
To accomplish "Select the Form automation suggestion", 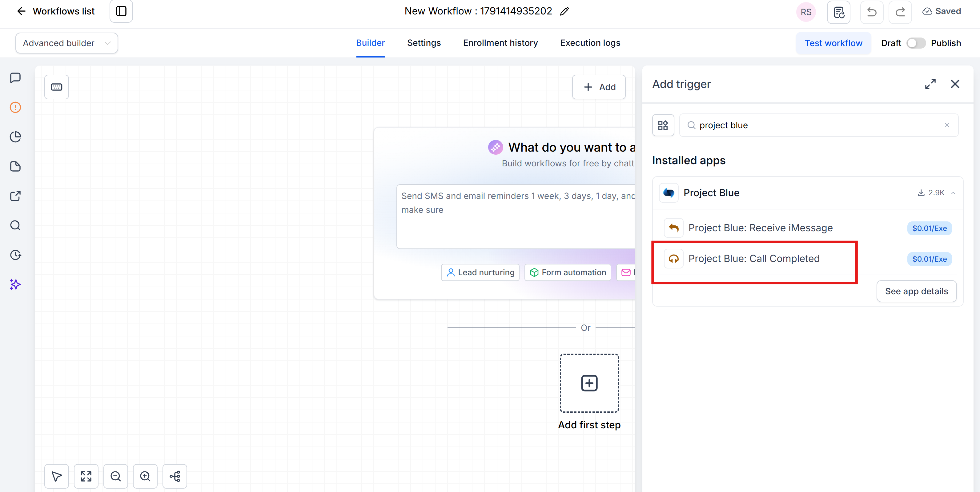I will pyautogui.click(x=568, y=273).
